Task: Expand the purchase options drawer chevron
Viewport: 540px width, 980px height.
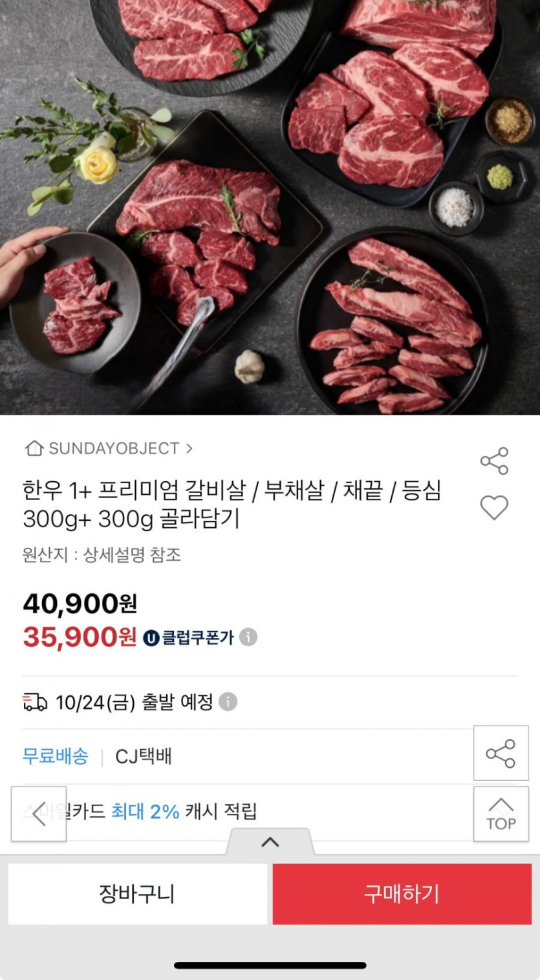Action: [x=270, y=842]
